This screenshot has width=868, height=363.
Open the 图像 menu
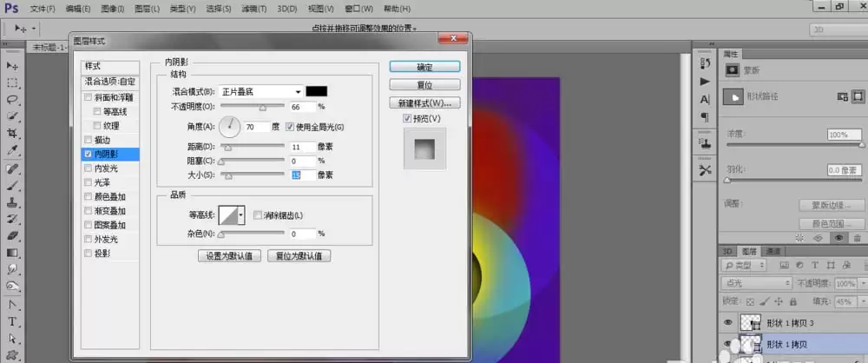[112, 9]
